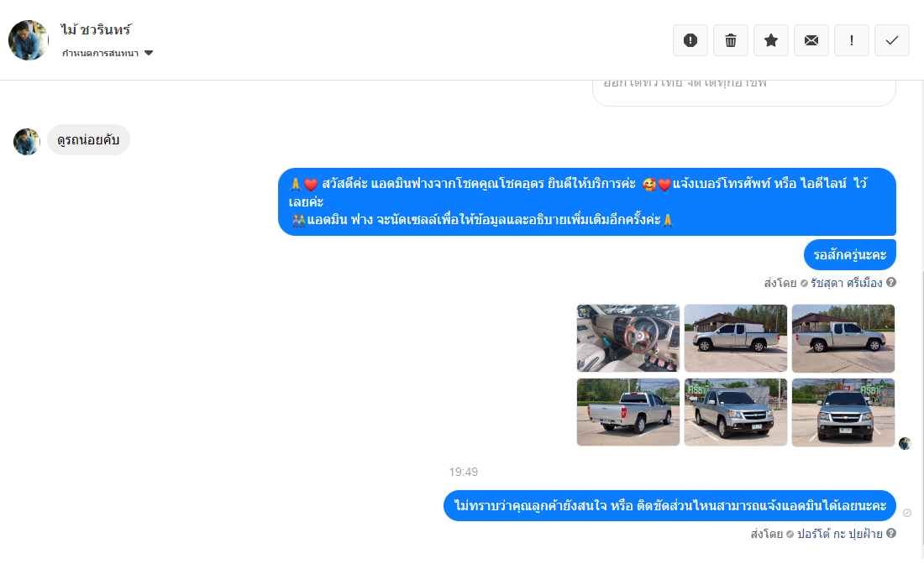The image size is (924, 564).
Task: Open front angle pickup photo bottom middle
Action: click(x=736, y=412)
